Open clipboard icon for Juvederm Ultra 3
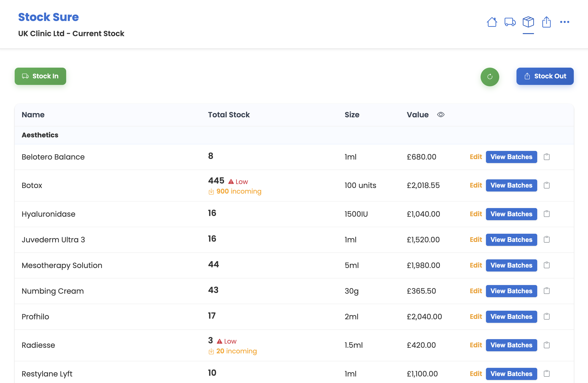588x383 pixels. [x=547, y=240]
